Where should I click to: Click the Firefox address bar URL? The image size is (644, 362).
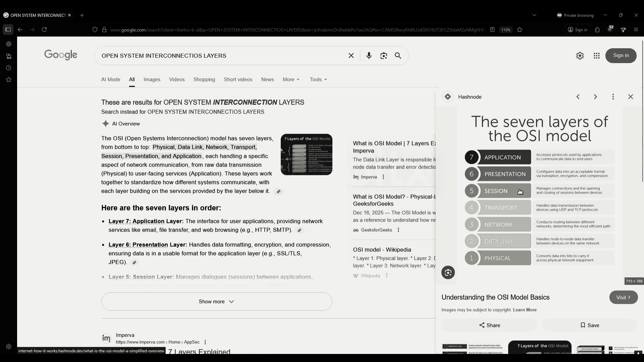click(298, 30)
